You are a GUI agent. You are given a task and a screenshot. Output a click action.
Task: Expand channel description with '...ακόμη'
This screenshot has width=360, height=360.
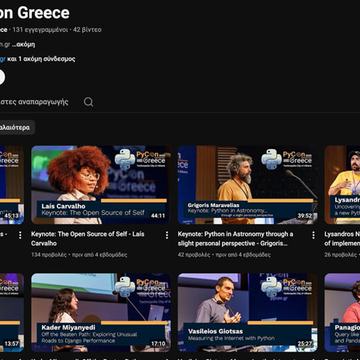(23, 44)
